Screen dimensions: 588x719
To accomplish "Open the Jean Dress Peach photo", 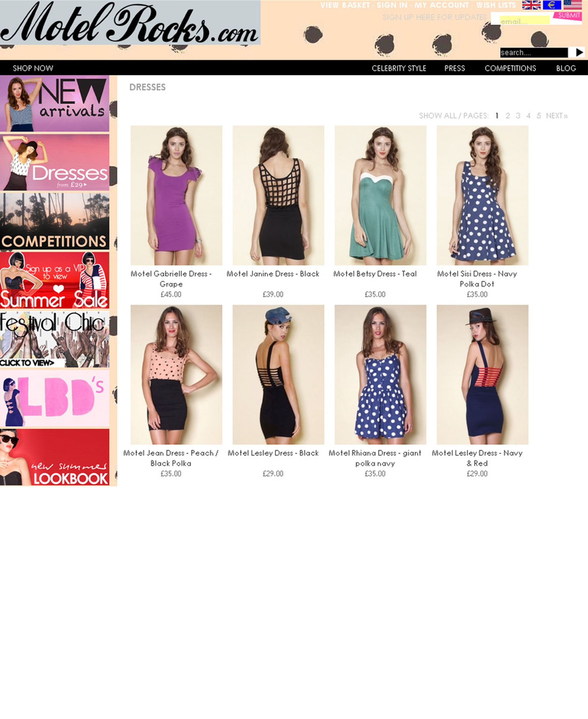I will (x=176, y=375).
